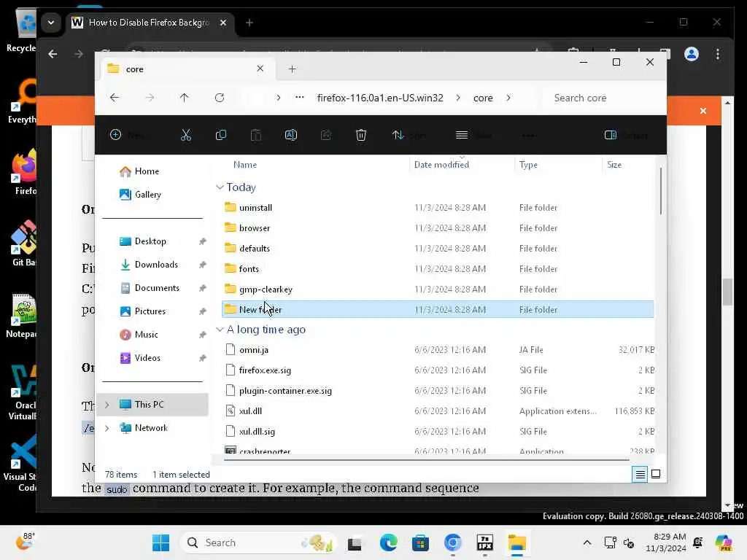Select the firefox.exe.sig file

[438, 370]
